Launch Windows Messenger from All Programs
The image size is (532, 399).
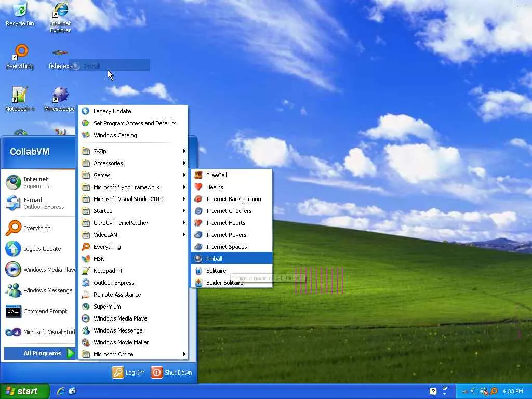134,330
